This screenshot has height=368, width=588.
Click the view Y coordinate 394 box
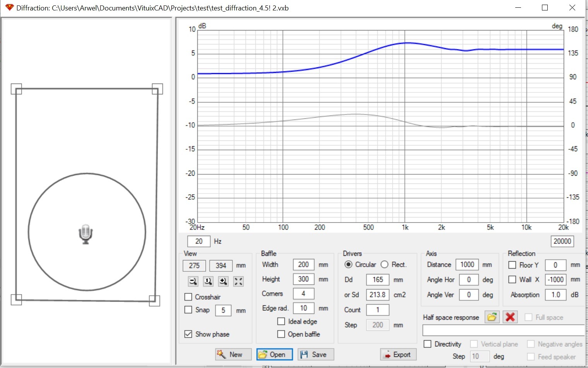(x=221, y=265)
